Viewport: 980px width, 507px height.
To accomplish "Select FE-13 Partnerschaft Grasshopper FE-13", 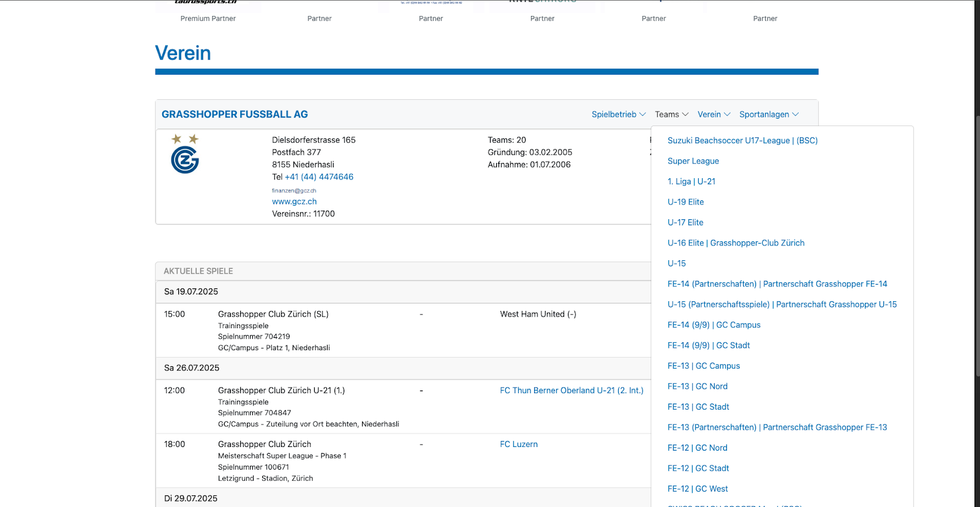I will tap(777, 428).
